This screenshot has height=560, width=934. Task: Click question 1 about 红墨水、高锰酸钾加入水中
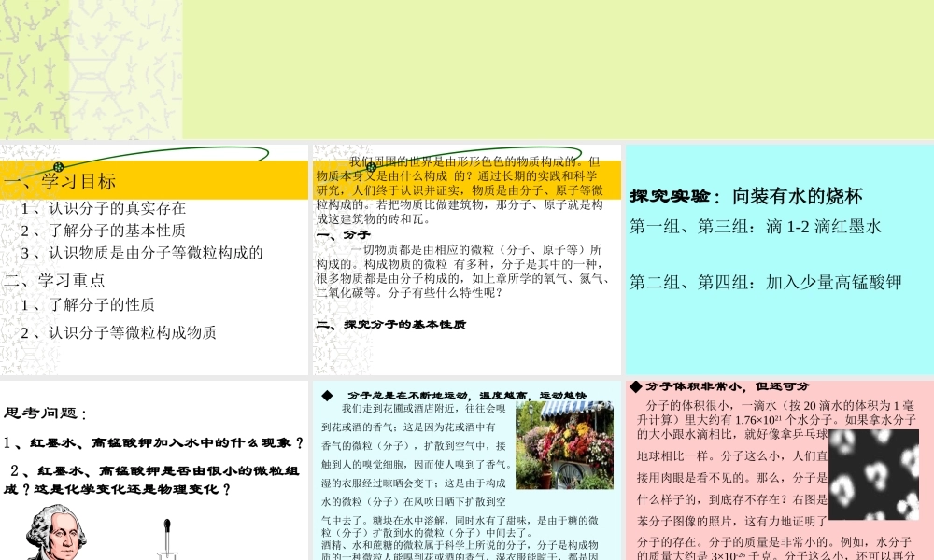pyautogui.click(x=154, y=442)
